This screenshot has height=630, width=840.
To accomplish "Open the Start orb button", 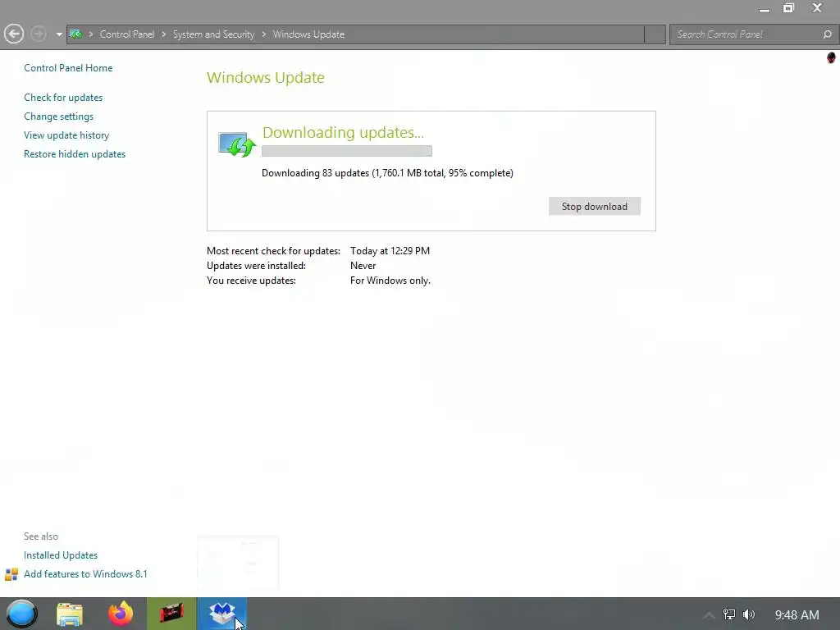I will [x=21, y=614].
